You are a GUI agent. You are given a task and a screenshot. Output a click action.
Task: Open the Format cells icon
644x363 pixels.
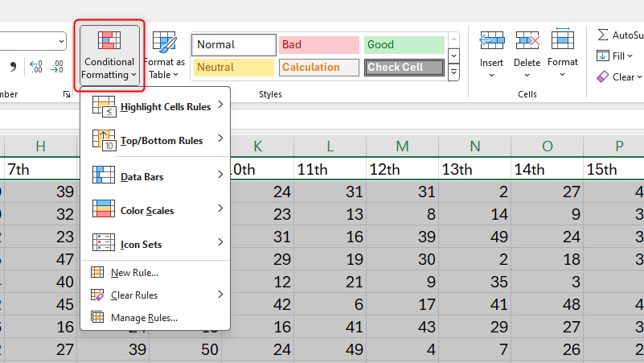click(x=563, y=42)
